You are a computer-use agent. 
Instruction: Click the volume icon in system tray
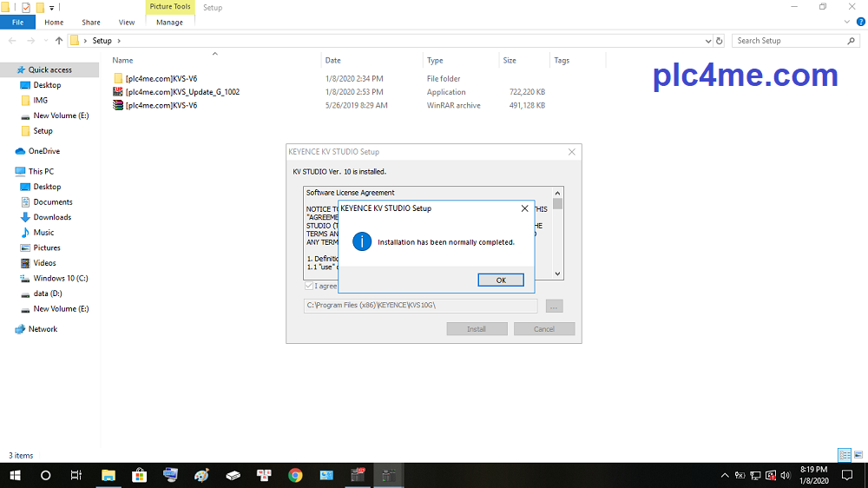pyautogui.click(x=785, y=475)
